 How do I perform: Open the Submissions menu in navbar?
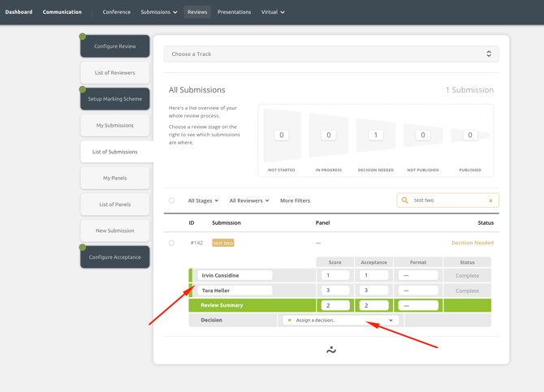158,12
